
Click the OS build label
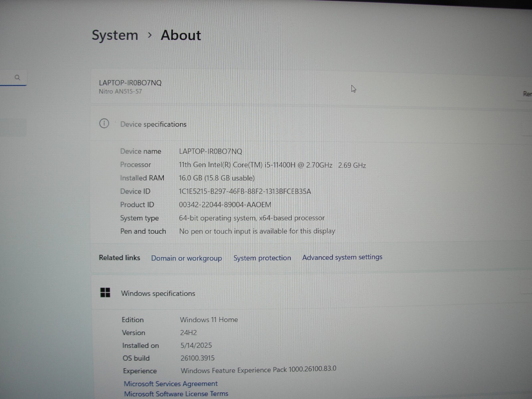tap(136, 358)
